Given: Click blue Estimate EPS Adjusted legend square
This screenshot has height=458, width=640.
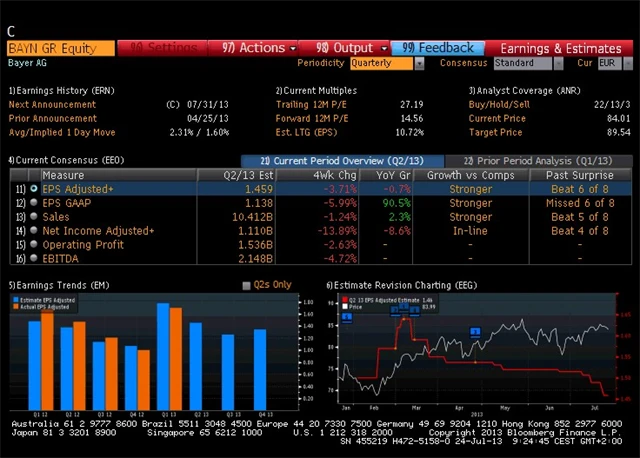Looking at the screenshot, I should click(14, 300).
